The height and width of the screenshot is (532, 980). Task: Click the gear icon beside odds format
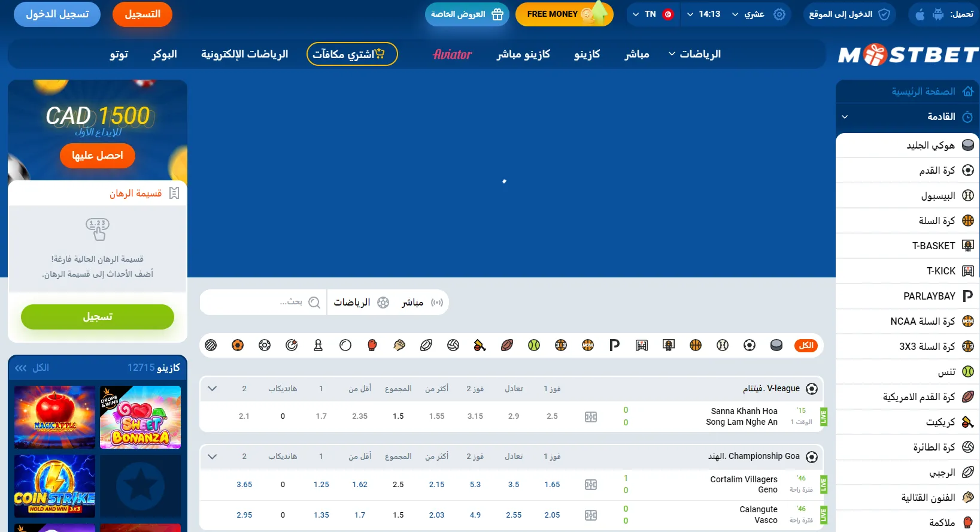(779, 14)
